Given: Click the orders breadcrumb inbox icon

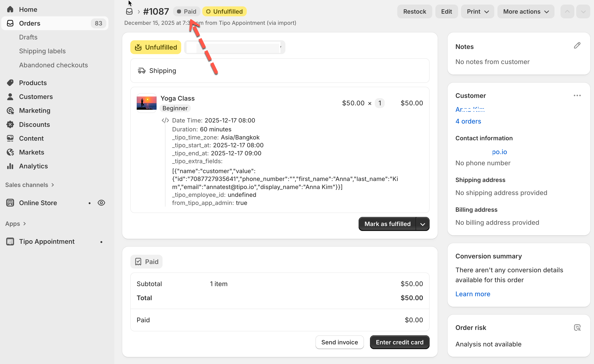Looking at the screenshot, I should 129,11.
